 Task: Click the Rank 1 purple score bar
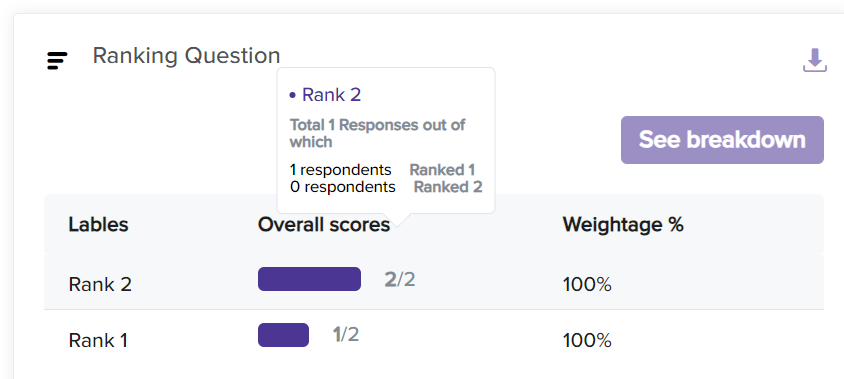pyautogui.click(x=284, y=335)
